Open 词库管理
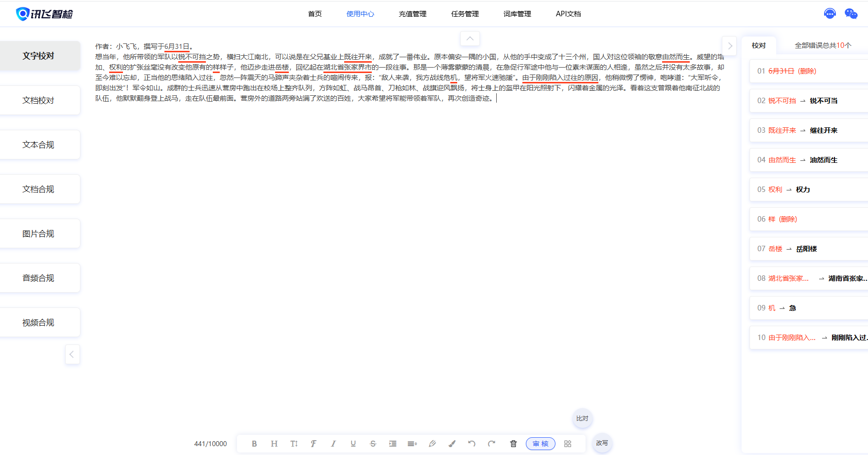 (517, 14)
